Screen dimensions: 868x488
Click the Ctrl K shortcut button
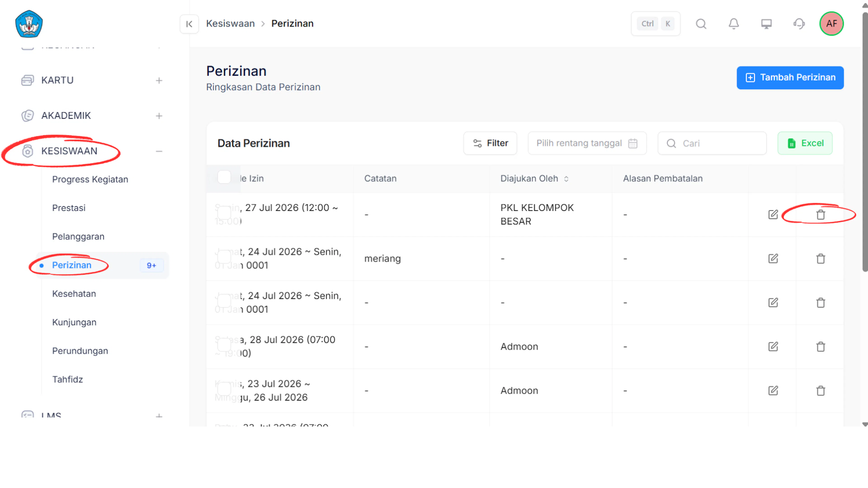(655, 23)
